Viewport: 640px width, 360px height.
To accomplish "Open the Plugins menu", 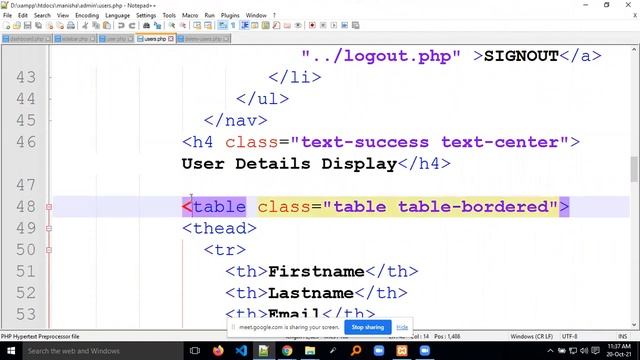I will pos(230,15).
